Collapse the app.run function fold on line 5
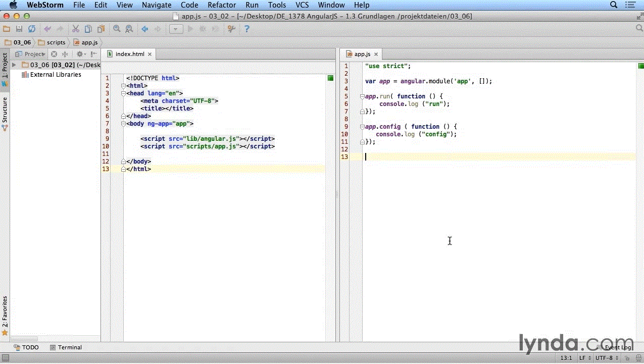The image size is (644, 364). click(362, 96)
